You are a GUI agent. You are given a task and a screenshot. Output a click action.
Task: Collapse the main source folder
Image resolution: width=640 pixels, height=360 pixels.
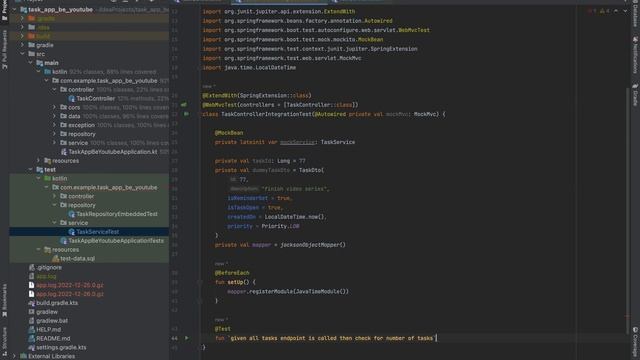31,63
